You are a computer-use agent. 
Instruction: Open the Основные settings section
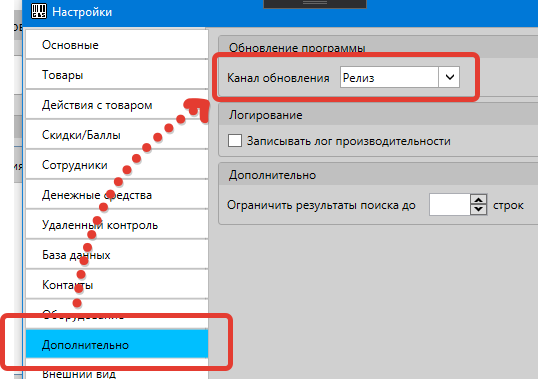[117, 45]
